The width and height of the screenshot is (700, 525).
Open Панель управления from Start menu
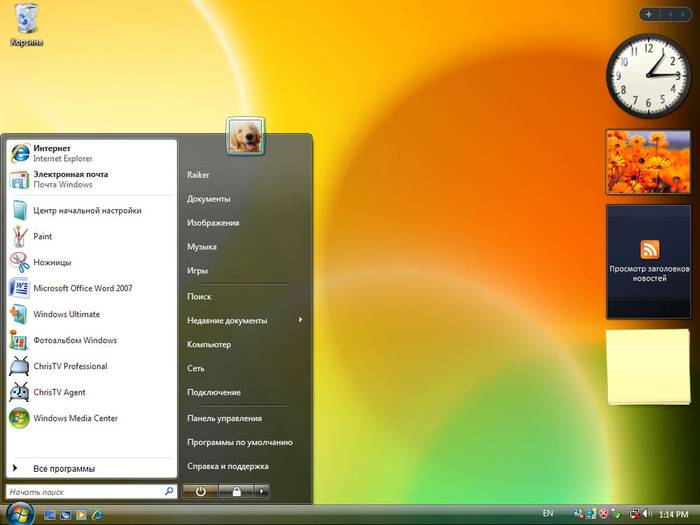pyautogui.click(x=224, y=418)
